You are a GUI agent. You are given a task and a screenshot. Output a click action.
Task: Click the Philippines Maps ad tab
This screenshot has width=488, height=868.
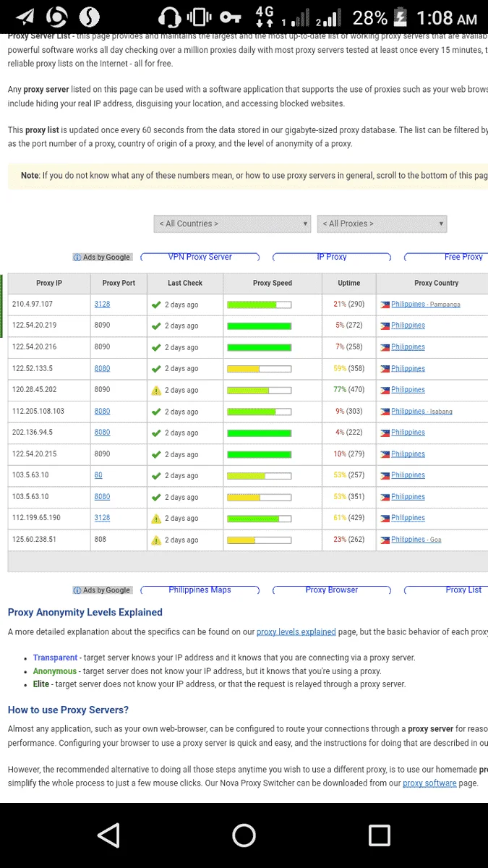tap(200, 590)
